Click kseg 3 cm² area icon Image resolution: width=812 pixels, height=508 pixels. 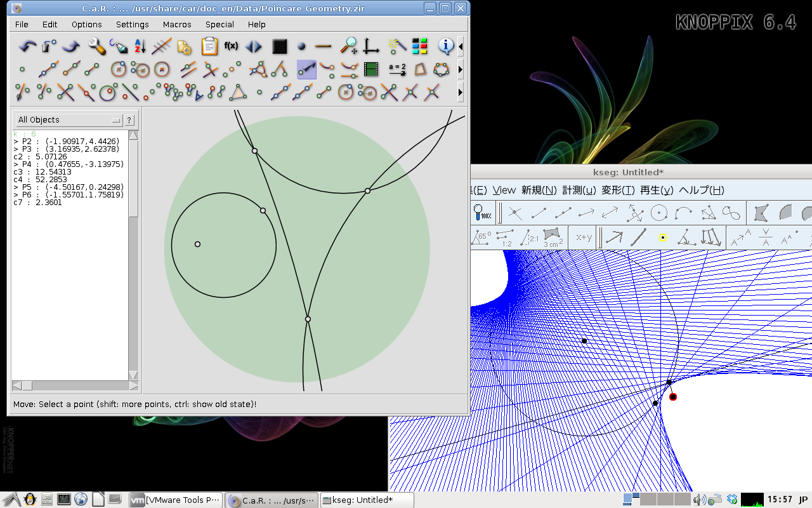click(x=553, y=238)
